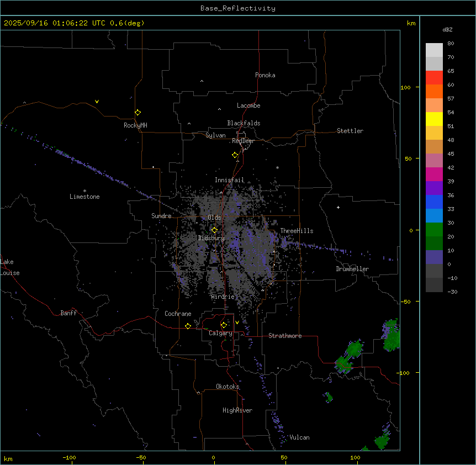The height and width of the screenshot is (465, 476).
Task: Click the Sylvan label
Action: [215, 135]
